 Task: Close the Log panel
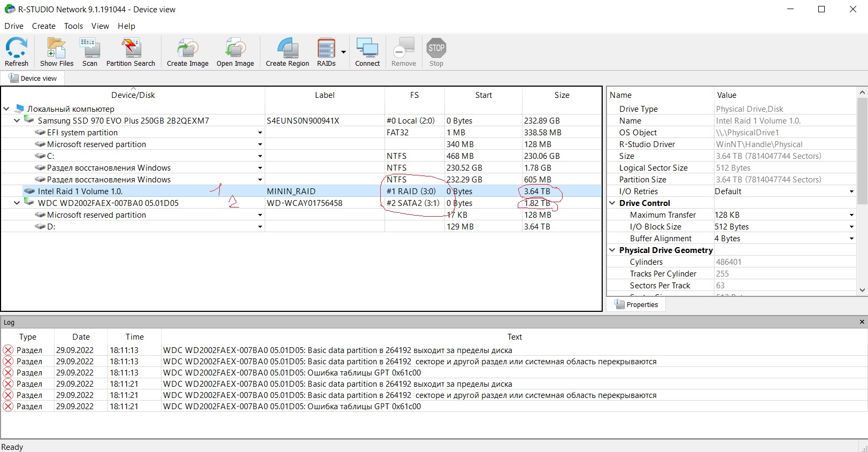(x=862, y=322)
